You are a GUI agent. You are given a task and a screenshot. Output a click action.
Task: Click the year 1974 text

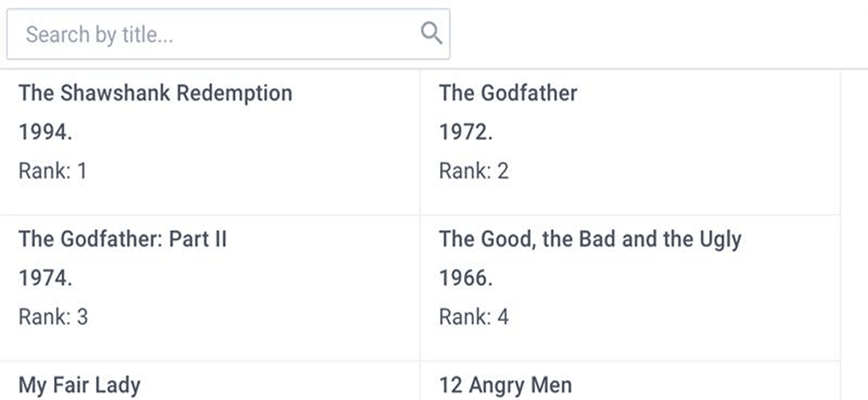point(45,278)
